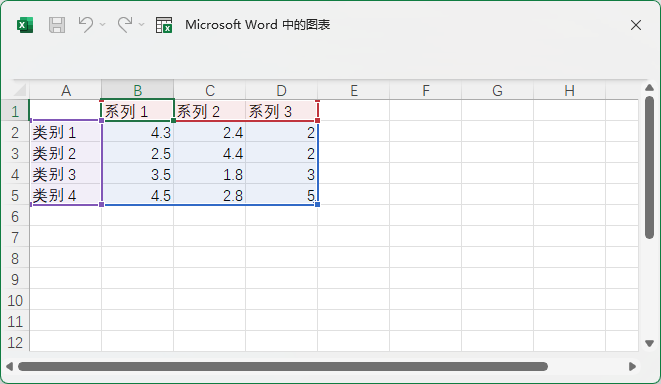Click the red series range corner handle
Screen dimensions: 661x384
coord(317,121)
